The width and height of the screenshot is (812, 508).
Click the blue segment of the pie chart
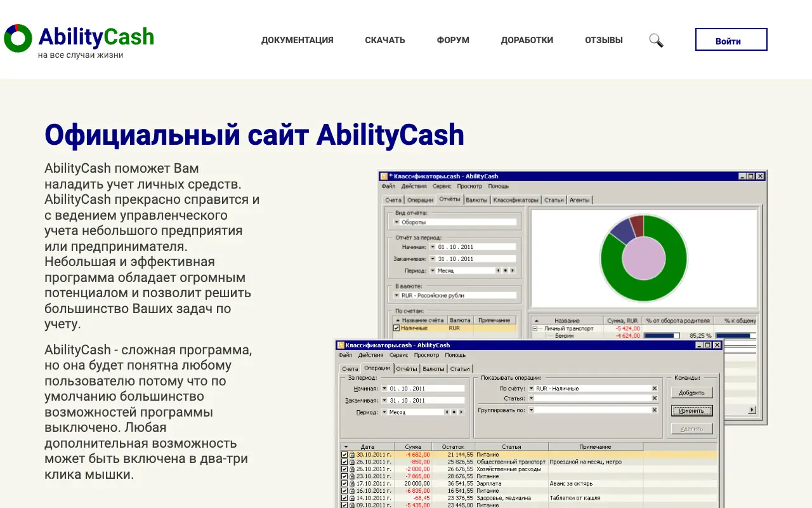(622, 231)
